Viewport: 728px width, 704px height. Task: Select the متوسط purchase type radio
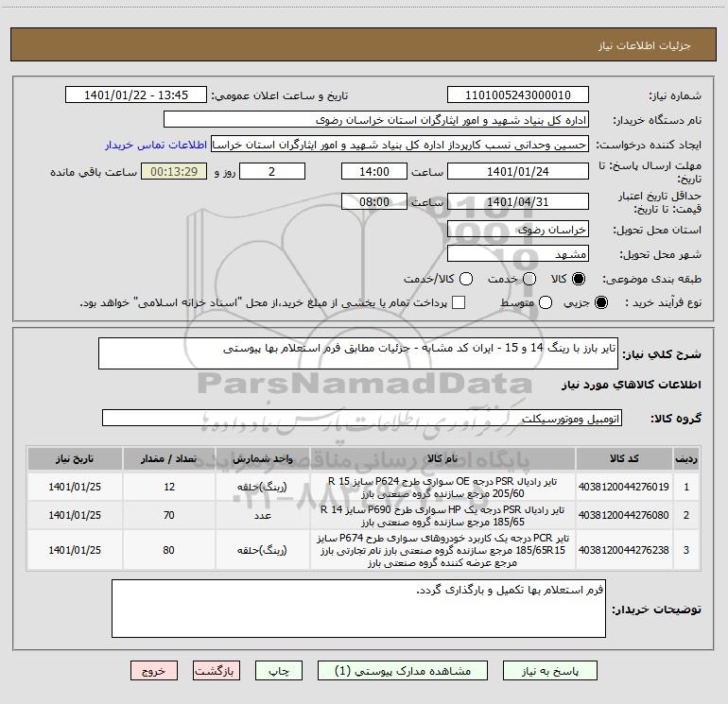coord(546,302)
